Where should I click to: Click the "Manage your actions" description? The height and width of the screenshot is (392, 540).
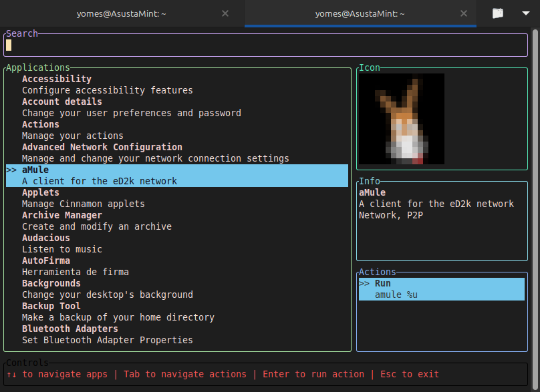pos(73,136)
